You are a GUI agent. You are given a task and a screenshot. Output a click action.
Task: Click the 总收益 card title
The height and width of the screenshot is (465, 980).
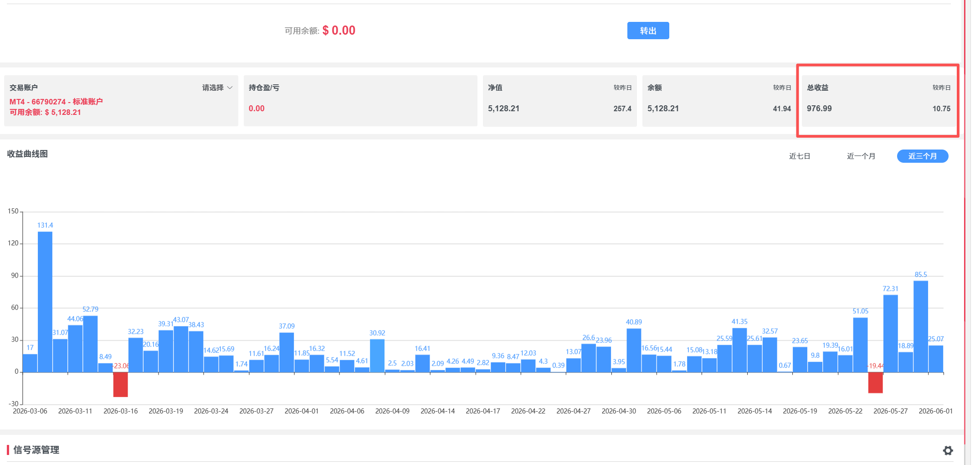pos(818,88)
